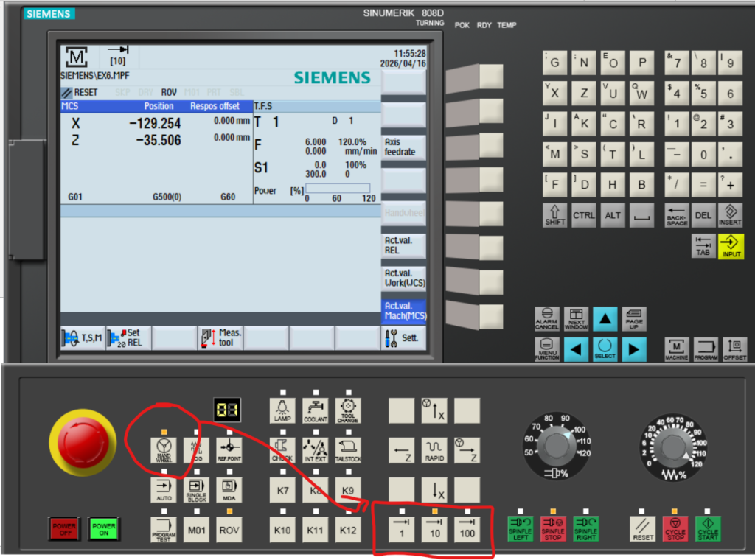The image size is (755, 560).
Task: Toggle the ROV rapid override key
Action: coord(229,530)
